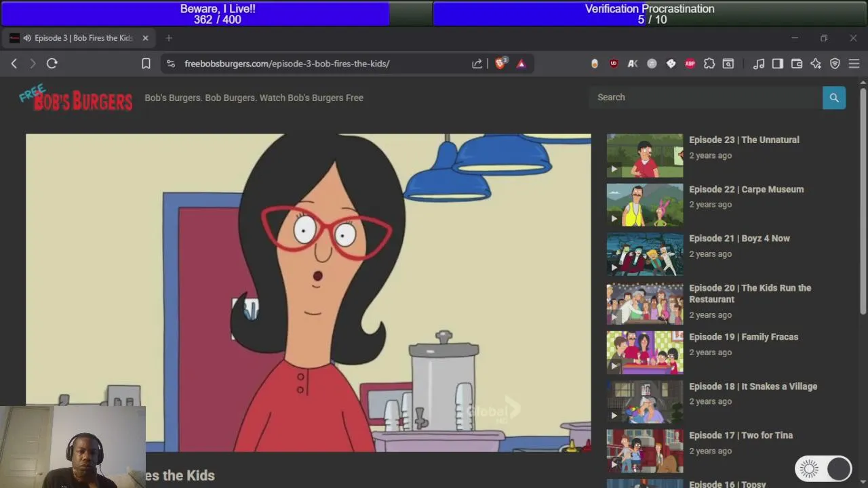
Task: Click the Brave VPN shield icon
Action: [835, 64]
